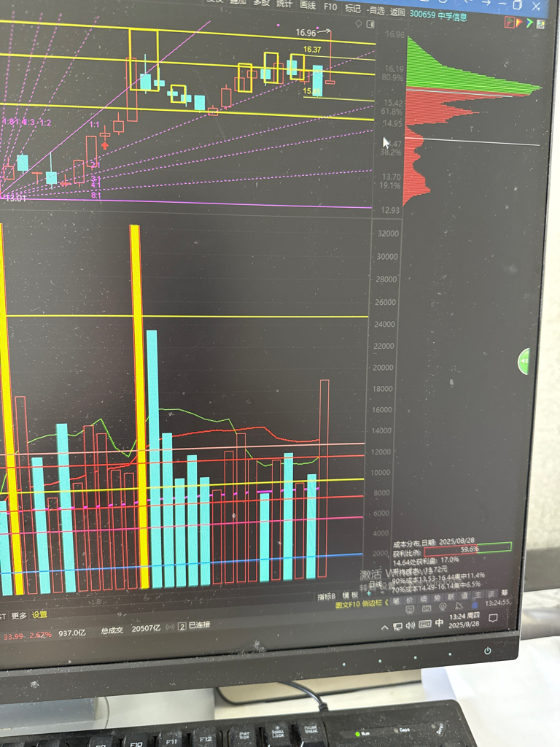Click the 300659 中孚信息 stock title
Image resolution: width=560 pixels, height=747 pixels.
tap(438, 16)
